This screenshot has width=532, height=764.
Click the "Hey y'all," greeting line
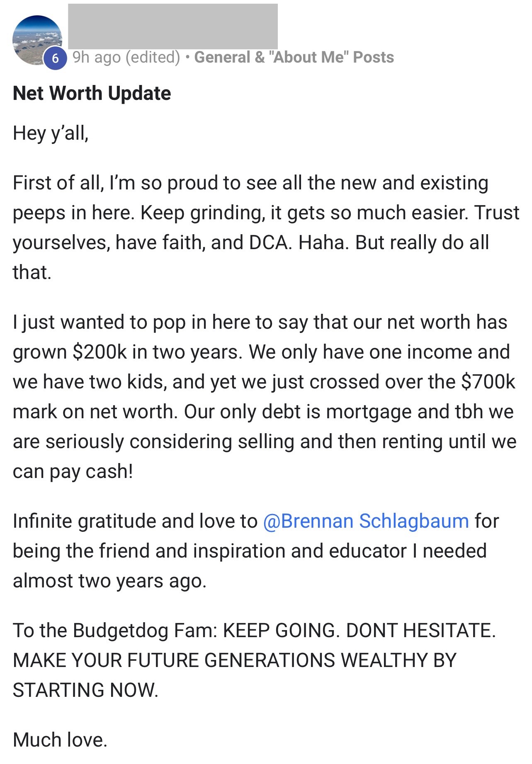click(x=51, y=133)
